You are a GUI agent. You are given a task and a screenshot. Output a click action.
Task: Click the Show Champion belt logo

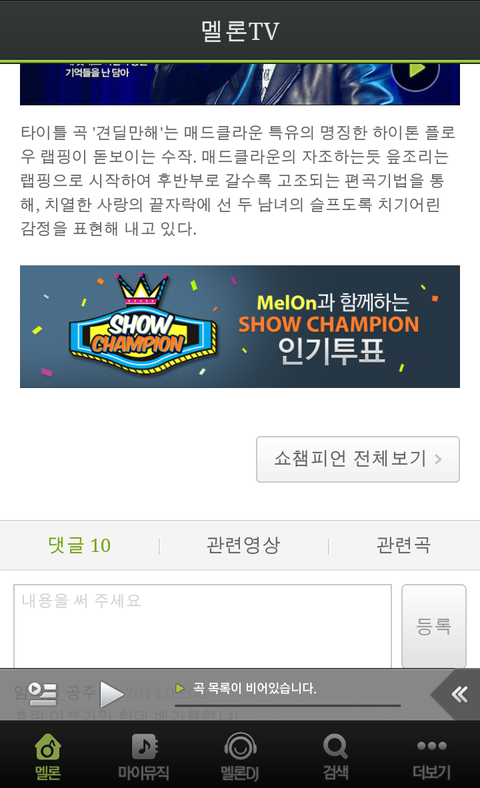point(143,326)
